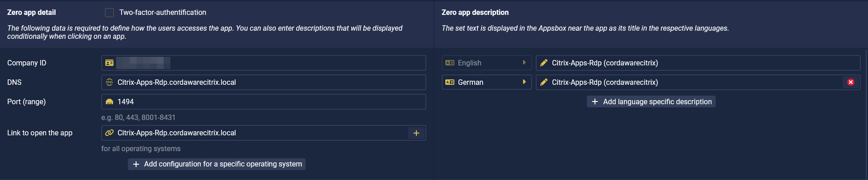Open the German language dropdown
This screenshot has width=868, height=180.
(486, 82)
